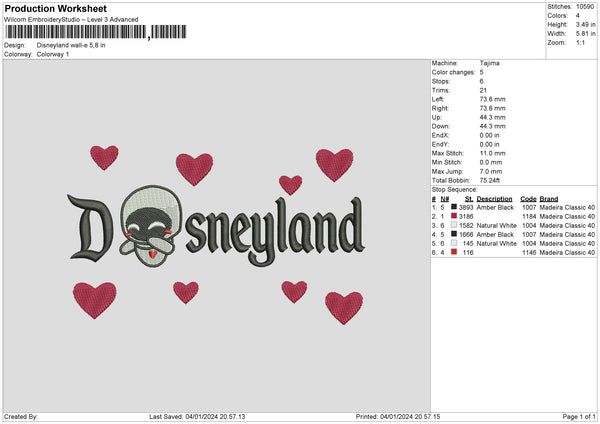Image resolution: width=600 pixels, height=424 pixels.
Task: Click the 'St.' column header
Action: pos(469,199)
